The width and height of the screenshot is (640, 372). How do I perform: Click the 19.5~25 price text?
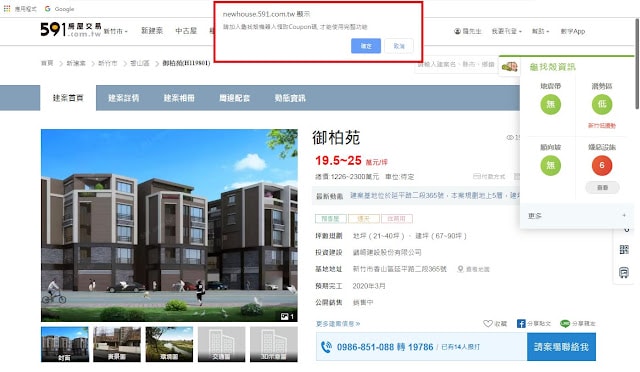click(x=338, y=160)
